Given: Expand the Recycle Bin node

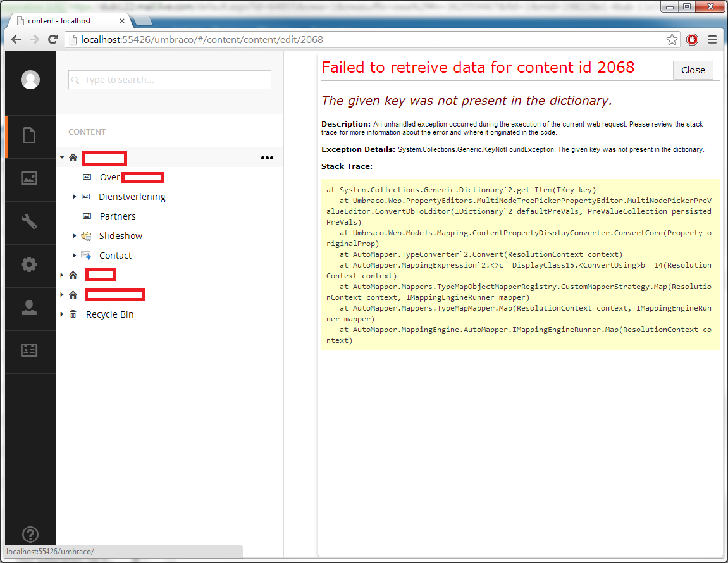Looking at the screenshot, I should coord(62,314).
